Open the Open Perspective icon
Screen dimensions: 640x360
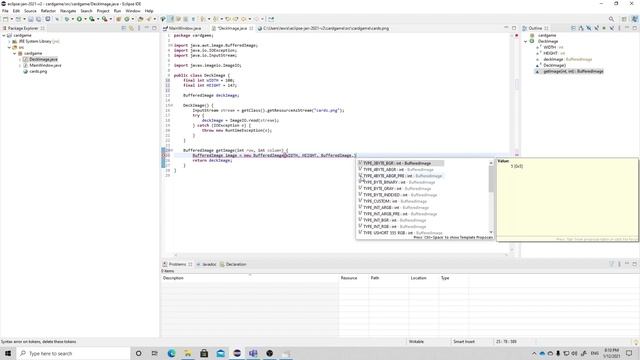point(624,19)
